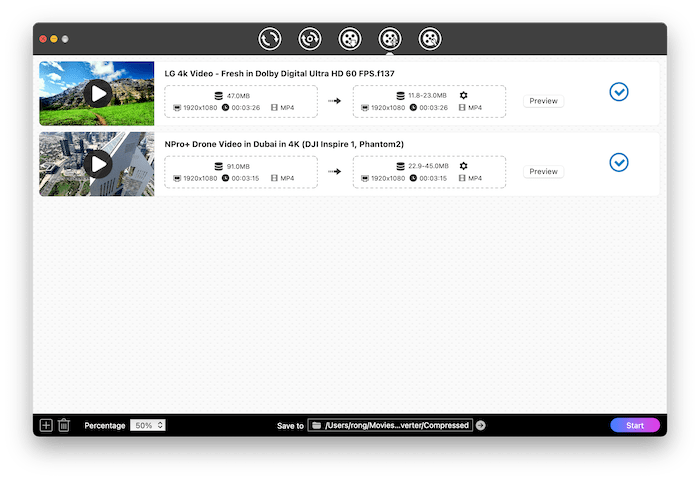
Task: Click the Save to path field
Action: (390, 425)
